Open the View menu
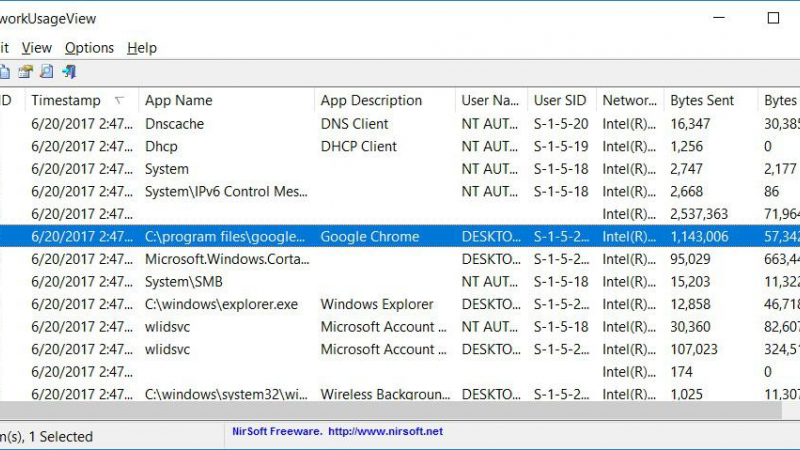The width and height of the screenshot is (800, 450). point(36,48)
